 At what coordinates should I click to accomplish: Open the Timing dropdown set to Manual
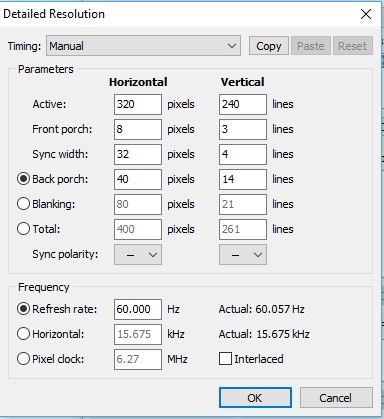[143, 46]
